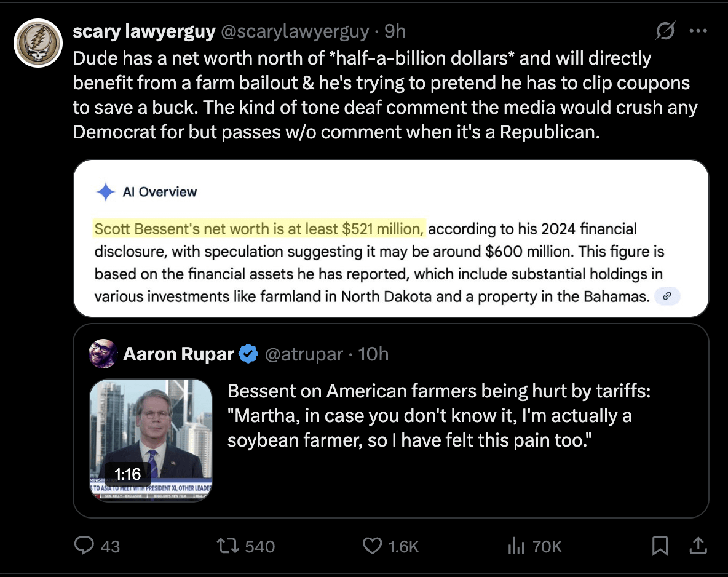
Task: Click Aaron Rupar's profile avatar
Action: click(x=103, y=354)
